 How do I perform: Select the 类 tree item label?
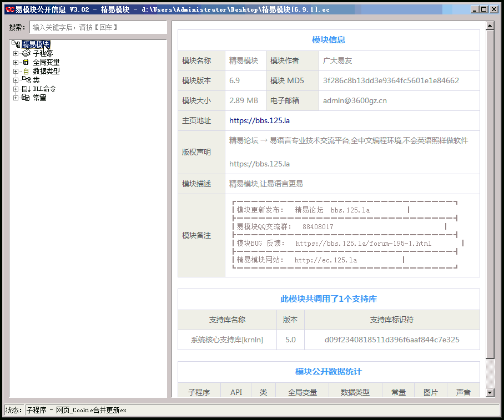pos(36,80)
